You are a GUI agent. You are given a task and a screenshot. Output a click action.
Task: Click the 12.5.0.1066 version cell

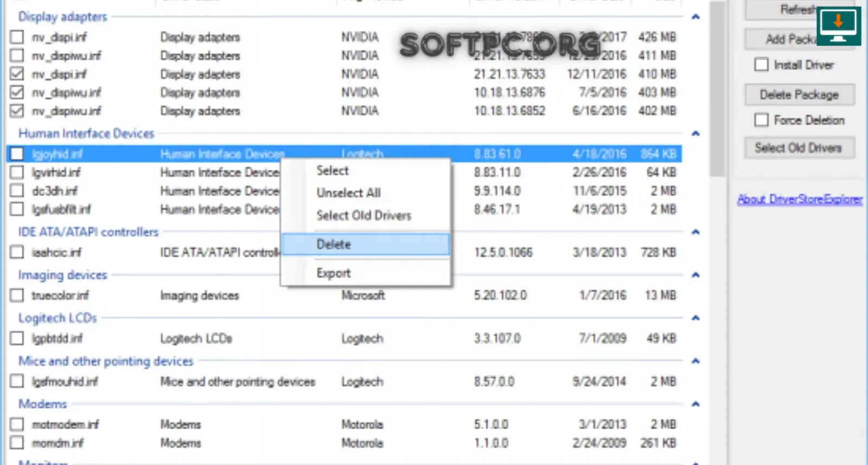point(503,252)
